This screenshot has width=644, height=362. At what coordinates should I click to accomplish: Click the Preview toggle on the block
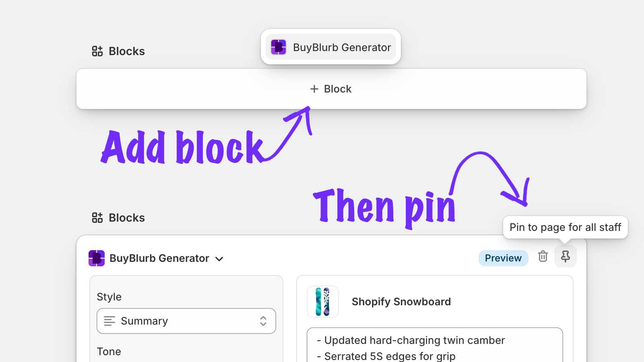click(503, 258)
